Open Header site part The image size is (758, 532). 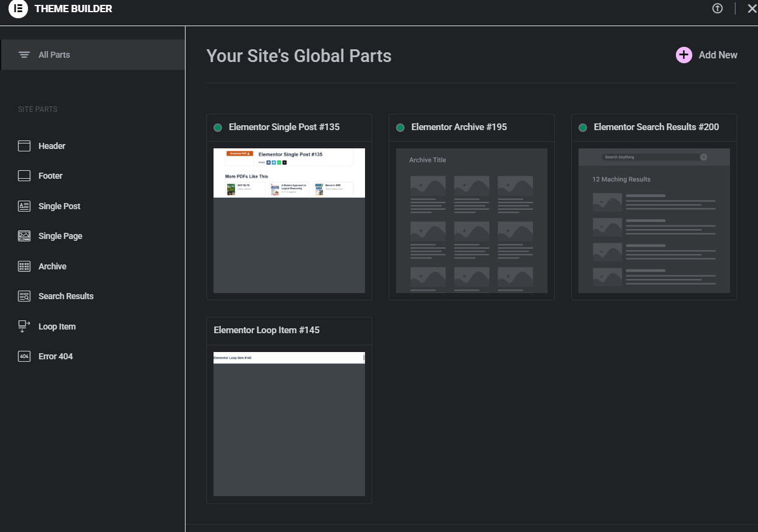(52, 146)
